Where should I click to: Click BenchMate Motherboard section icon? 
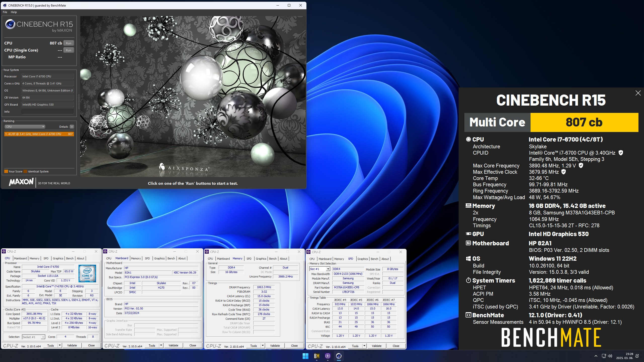(468, 243)
